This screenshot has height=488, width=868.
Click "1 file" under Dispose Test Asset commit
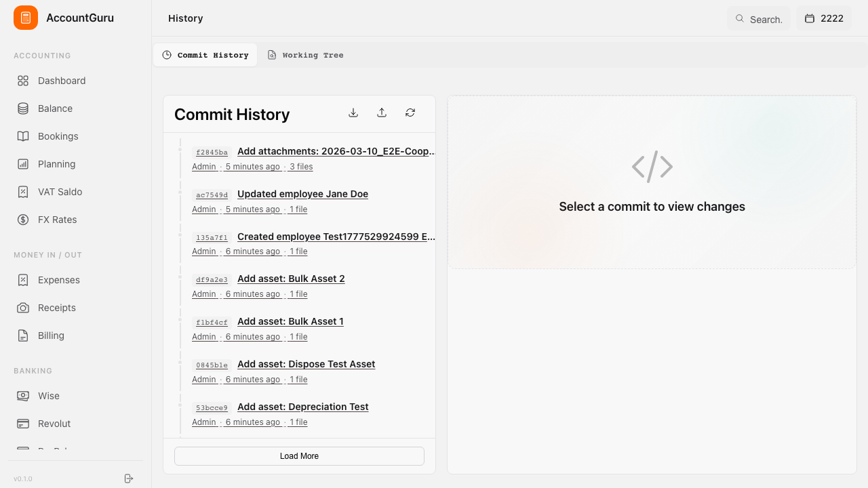pyautogui.click(x=298, y=380)
